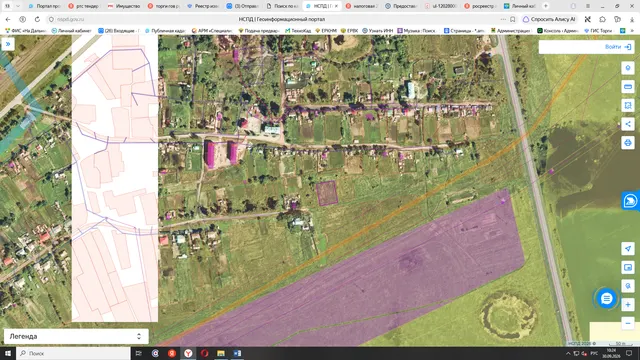Click the map marker search icon
640x360 pixels.
[628, 286]
